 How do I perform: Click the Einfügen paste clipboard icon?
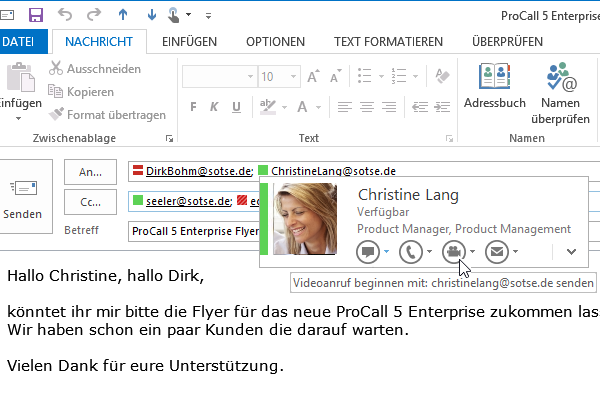point(21,77)
